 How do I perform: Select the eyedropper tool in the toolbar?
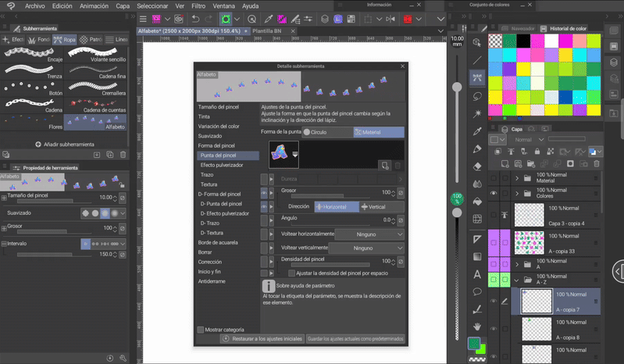477,130
